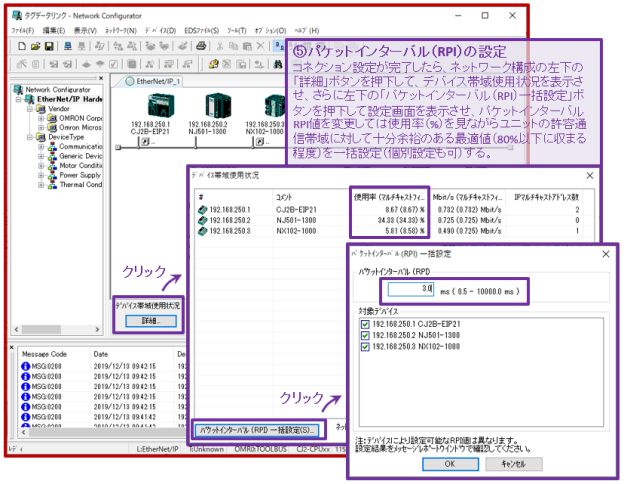This screenshot has width=624, height=484.
Task: Open the ファイル(F) menu
Action: coord(22,31)
